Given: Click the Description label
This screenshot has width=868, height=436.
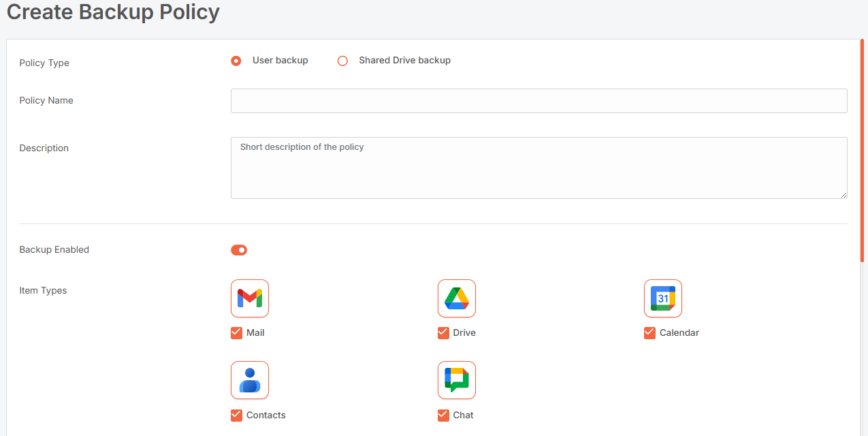Looking at the screenshot, I should point(44,148).
